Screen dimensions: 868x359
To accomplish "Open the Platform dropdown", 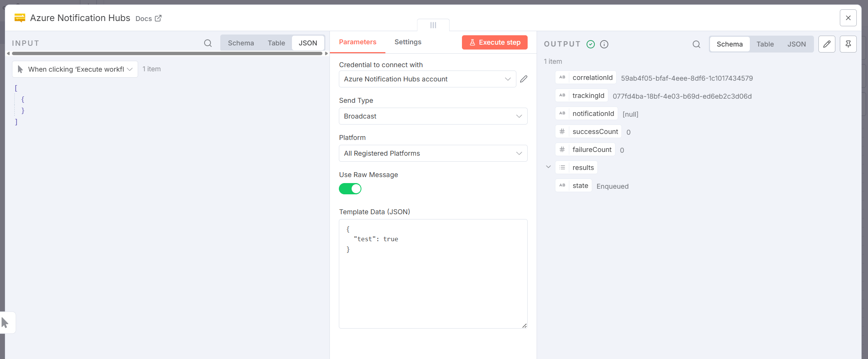I will click(433, 153).
